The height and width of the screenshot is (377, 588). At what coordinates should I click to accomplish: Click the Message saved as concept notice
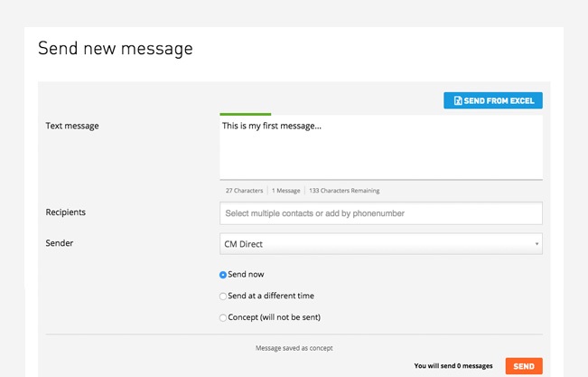(294, 348)
